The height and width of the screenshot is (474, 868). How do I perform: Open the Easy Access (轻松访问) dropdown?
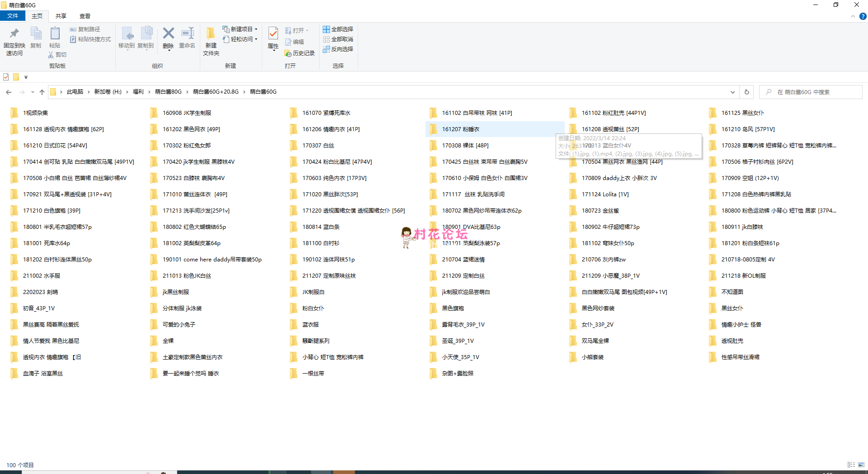tap(241, 39)
